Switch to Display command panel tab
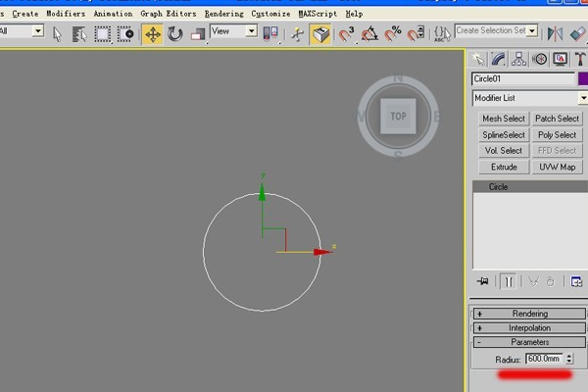The height and width of the screenshot is (392, 588). coord(561,59)
